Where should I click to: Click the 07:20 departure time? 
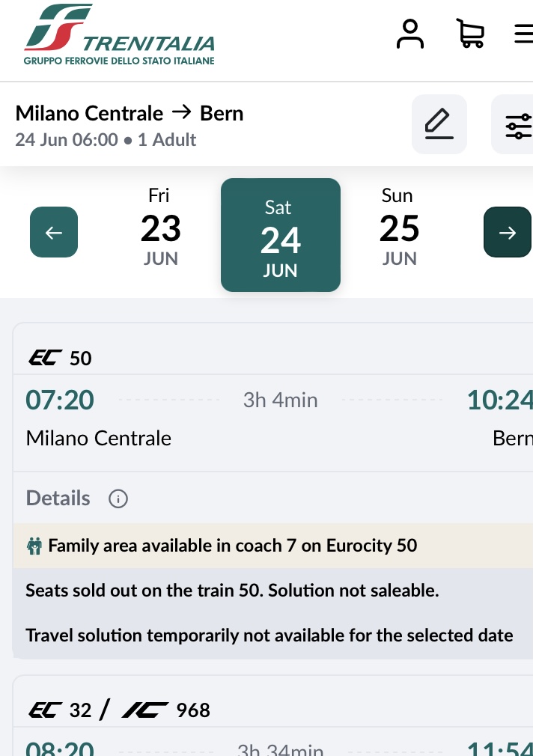coord(60,400)
